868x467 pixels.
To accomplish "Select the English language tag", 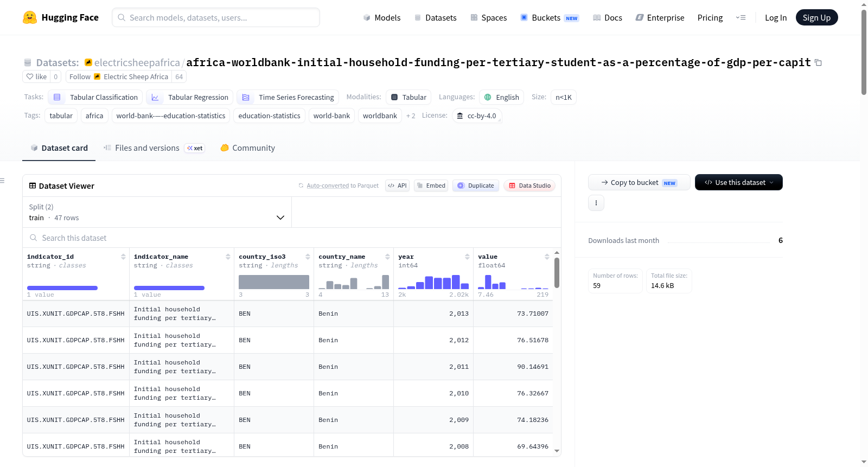I will [501, 97].
